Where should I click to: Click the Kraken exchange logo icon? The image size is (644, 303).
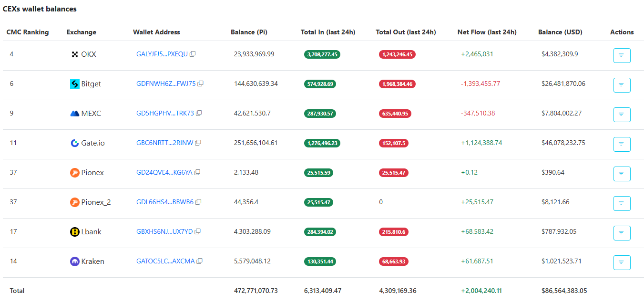74,261
